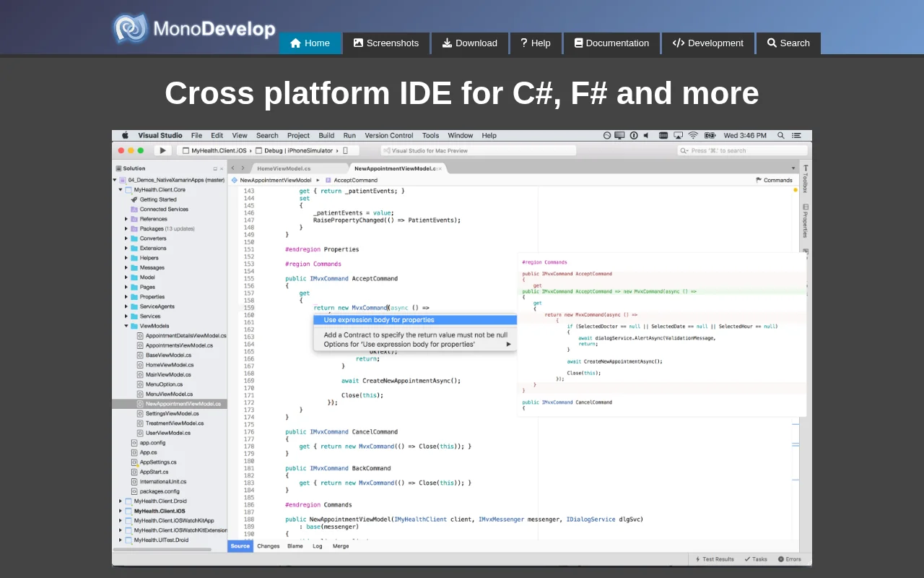Image resolution: width=924 pixels, height=578 pixels.
Task: Open the Help page link
Action: pos(536,43)
